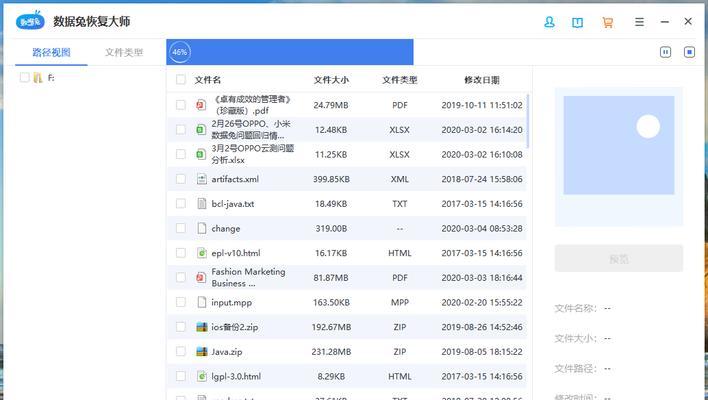
Task: Click the Java.zip archive icon
Action: point(202,351)
